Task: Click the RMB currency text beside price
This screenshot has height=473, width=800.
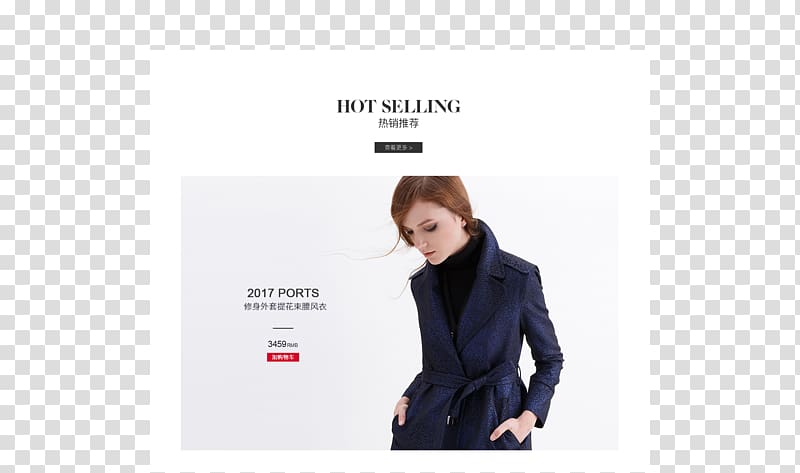Action: click(x=293, y=345)
